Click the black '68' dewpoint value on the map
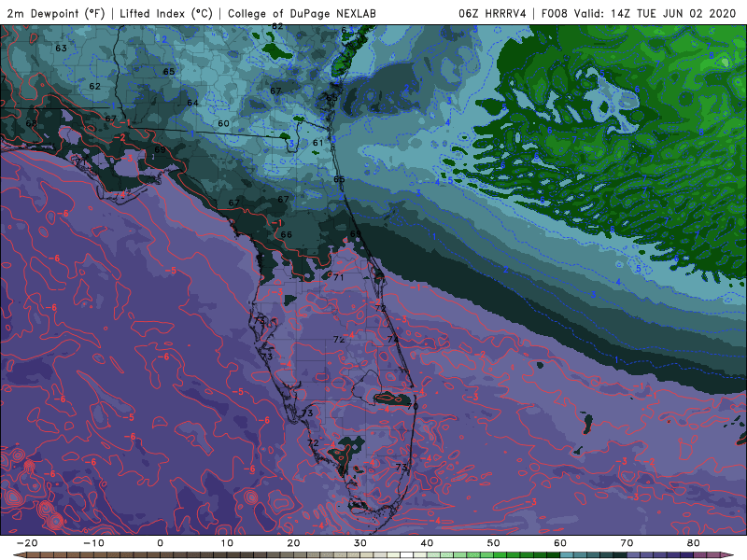Viewport: 747px width, 560px height. (31, 123)
